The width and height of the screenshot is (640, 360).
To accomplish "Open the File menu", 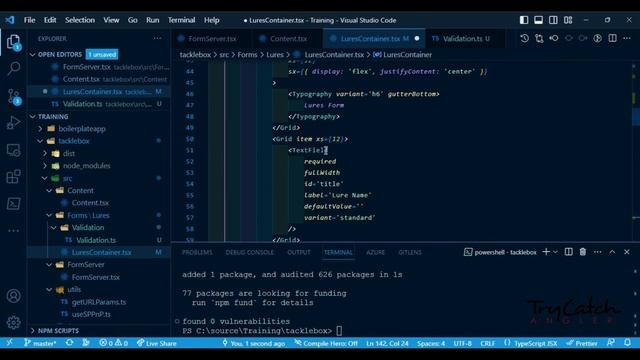I will coord(29,20).
